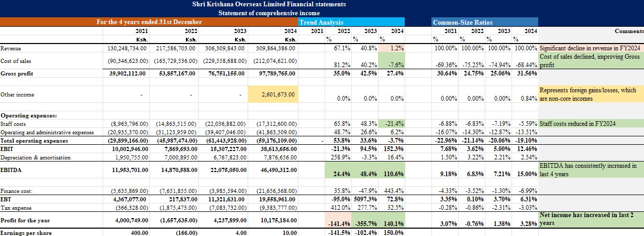
Task: Click the 'Other income' row label
Action: 17,95
